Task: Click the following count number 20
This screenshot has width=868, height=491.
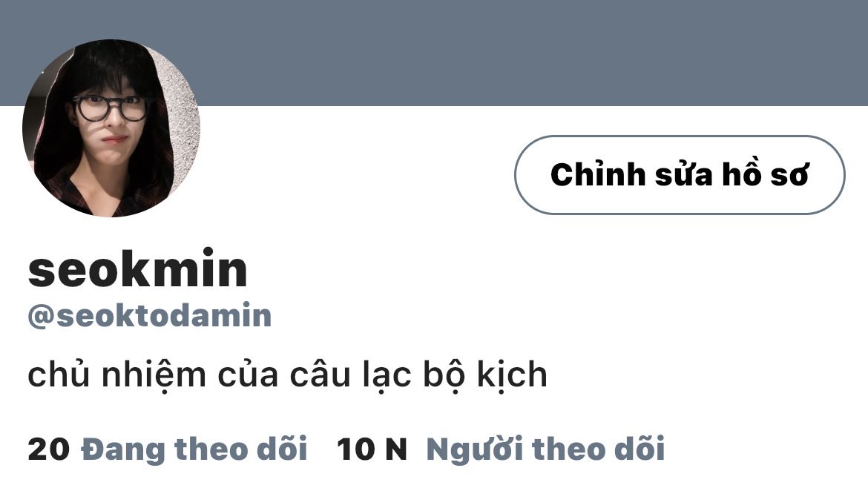Action: (x=49, y=449)
